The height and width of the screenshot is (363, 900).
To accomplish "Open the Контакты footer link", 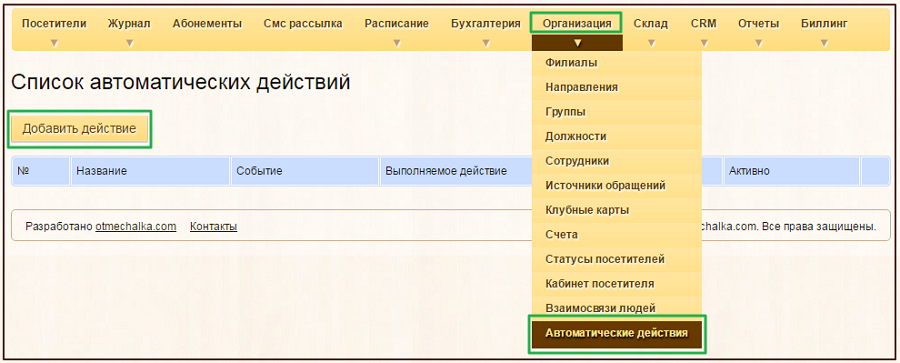I will click(214, 226).
